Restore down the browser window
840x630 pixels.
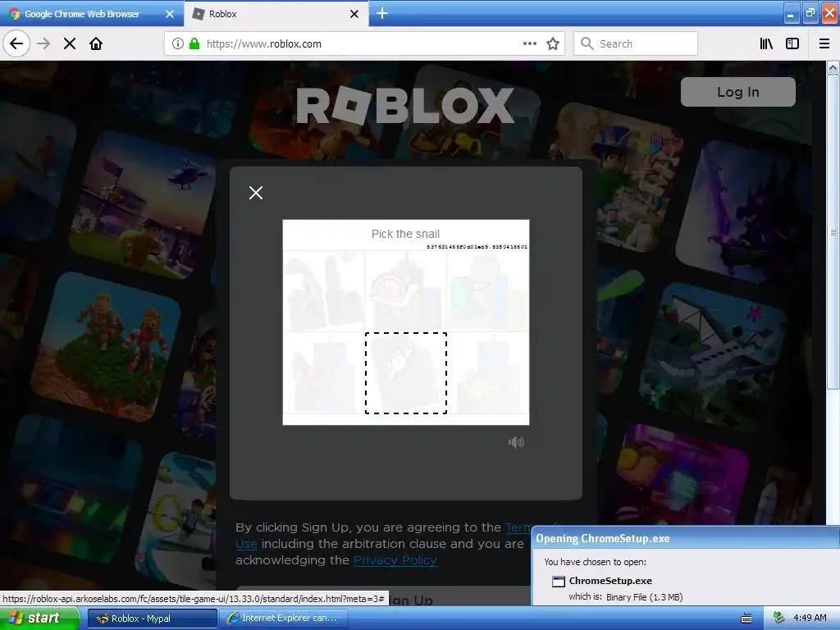click(x=810, y=14)
